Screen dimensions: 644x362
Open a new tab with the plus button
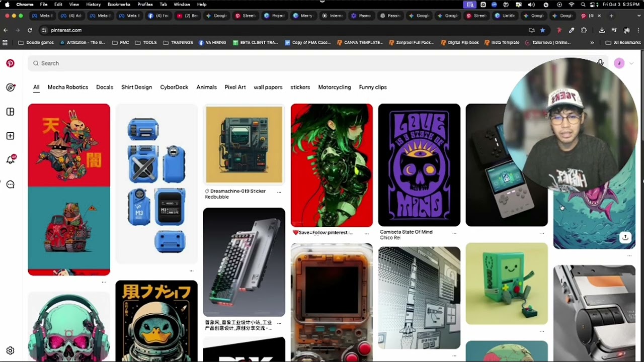[611, 16]
